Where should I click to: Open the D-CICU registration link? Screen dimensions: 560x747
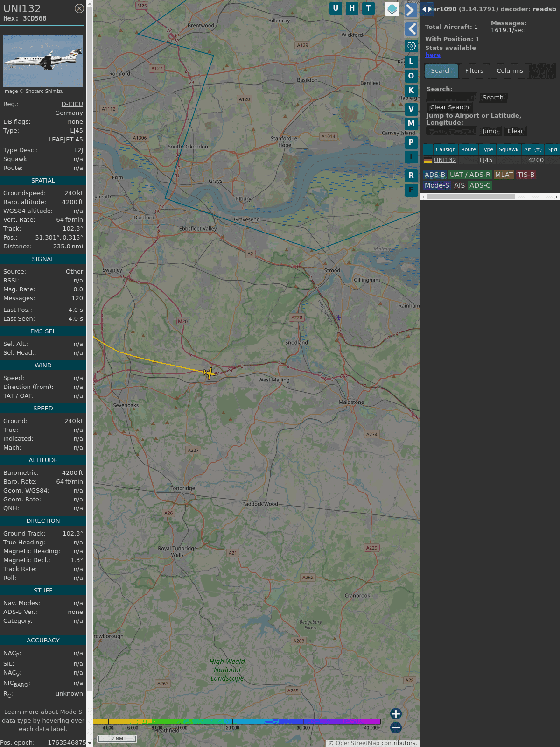(72, 104)
